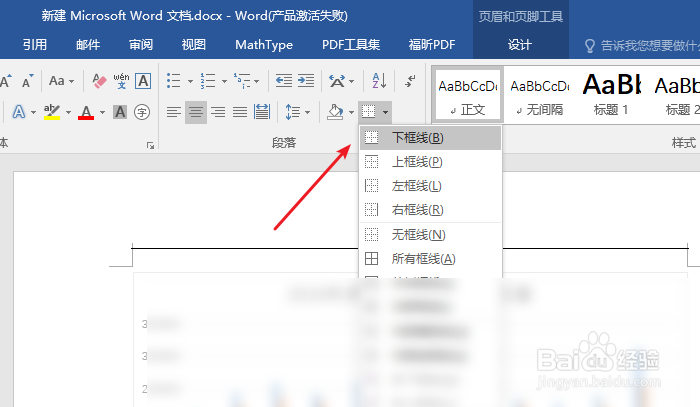Viewport: 700px width, 407px height.
Task: Clear all formatting with the eraser icon
Action: point(99,81)
